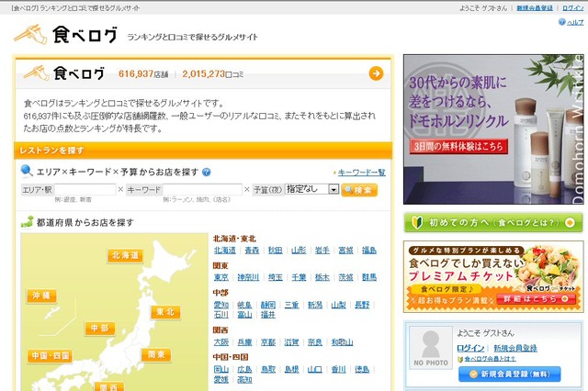Open the 千葉 prefecture link
This screenshot has height=391, width=588.
coord(299,277)
